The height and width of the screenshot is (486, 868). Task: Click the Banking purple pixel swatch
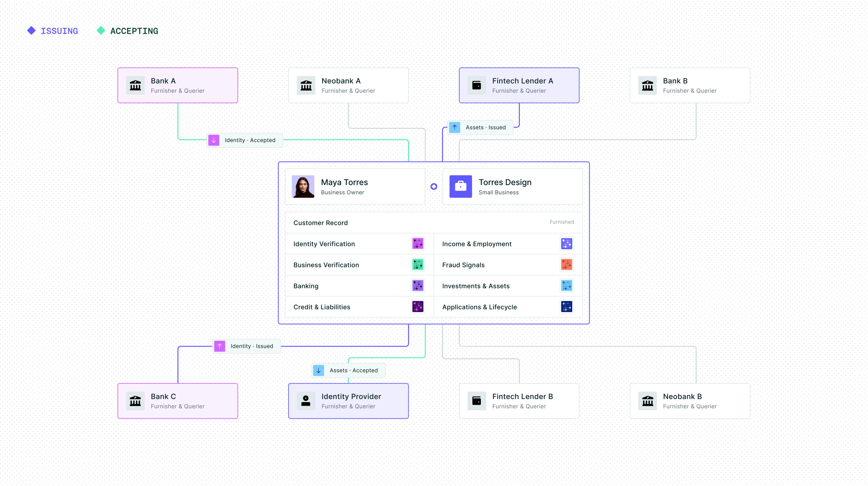(418, 286)
